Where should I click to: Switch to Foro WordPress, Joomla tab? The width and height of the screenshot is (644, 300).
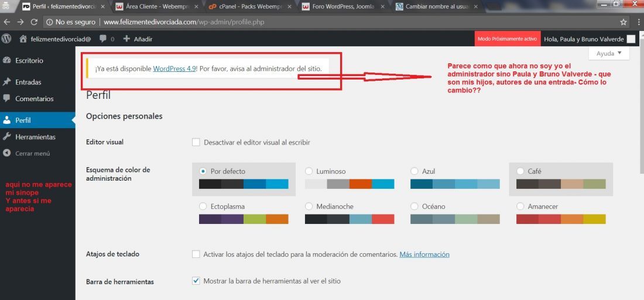pos(343,7)
